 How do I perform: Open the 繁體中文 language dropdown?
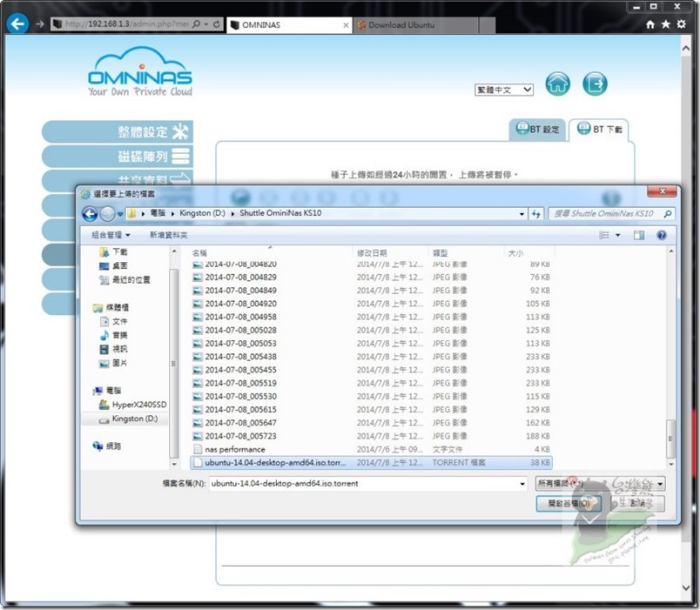(504, 90)
